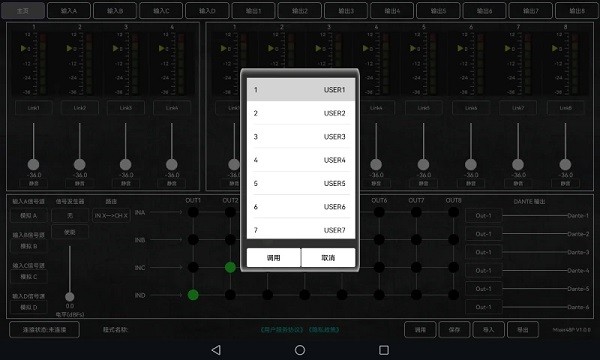Click output channel 6 fader knob
Image resolution: width=600 pixels, height=360 pixels.
(x=471, y=165)
